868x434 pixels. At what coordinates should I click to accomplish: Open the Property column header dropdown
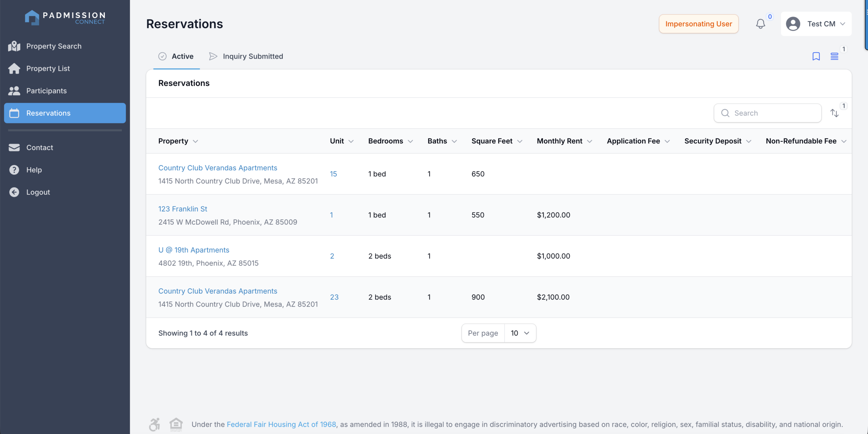195,141
